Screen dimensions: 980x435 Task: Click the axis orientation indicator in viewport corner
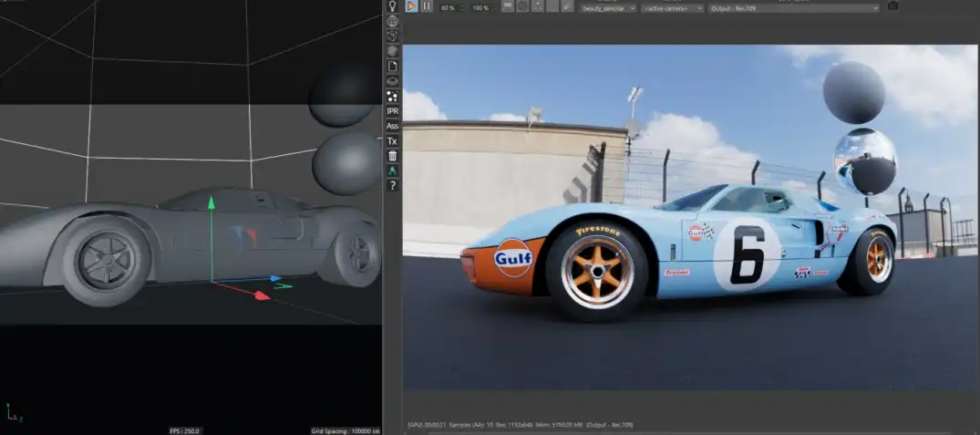[15, 412]
